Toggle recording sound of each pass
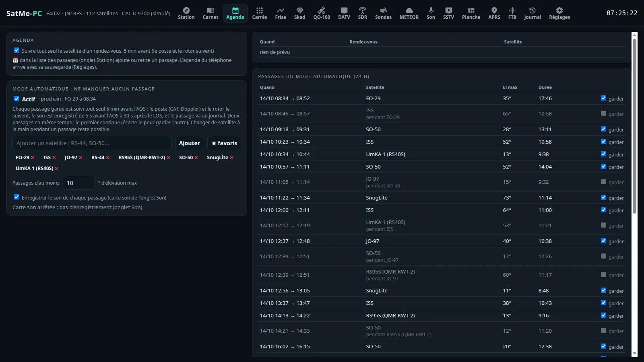644x362 pixels. tap(17, 197)
